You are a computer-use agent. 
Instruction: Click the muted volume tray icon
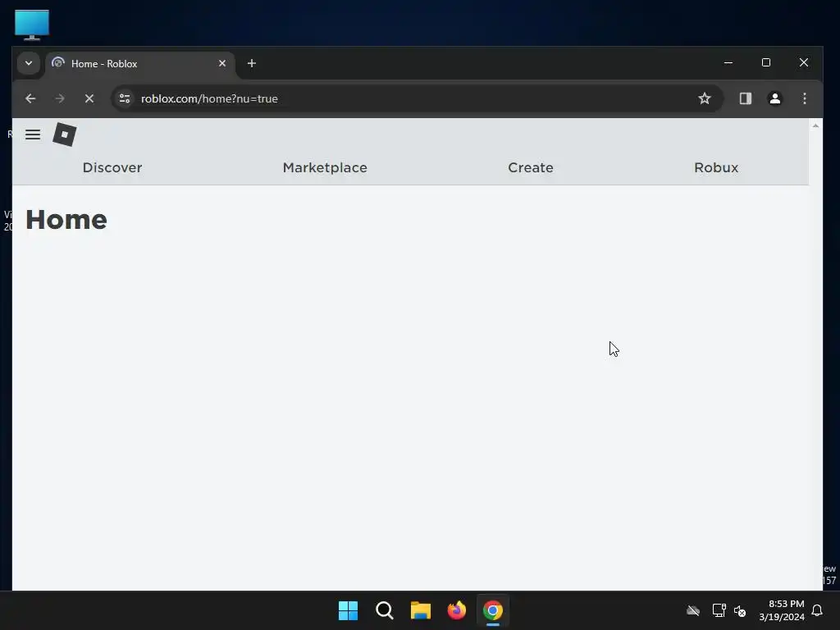click(x=740, y=610)
